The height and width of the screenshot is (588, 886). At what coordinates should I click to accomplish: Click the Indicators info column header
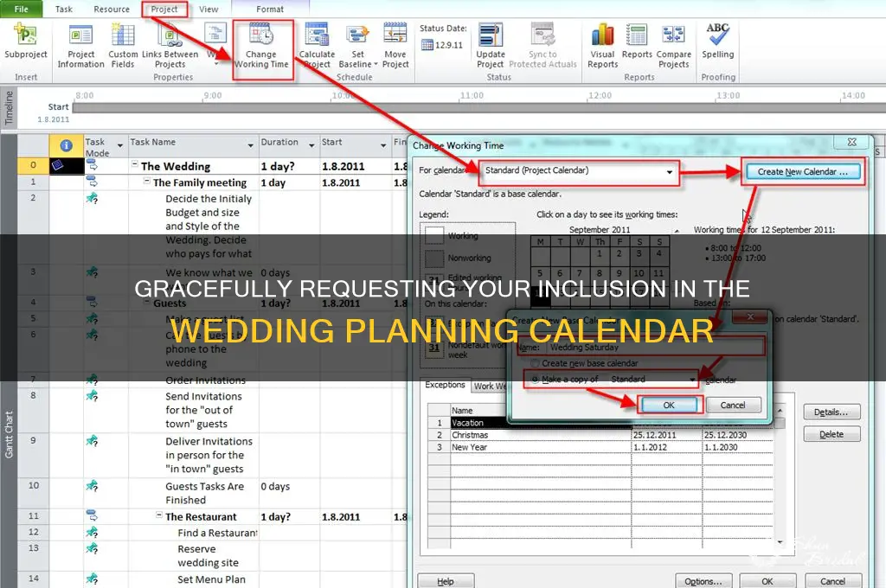[x=66, y=145]
